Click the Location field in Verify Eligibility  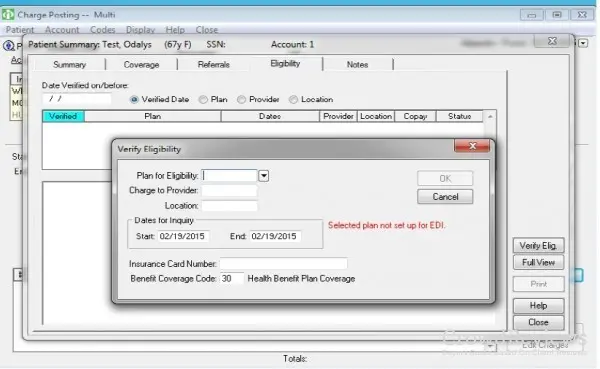click(x=229, y=206)
